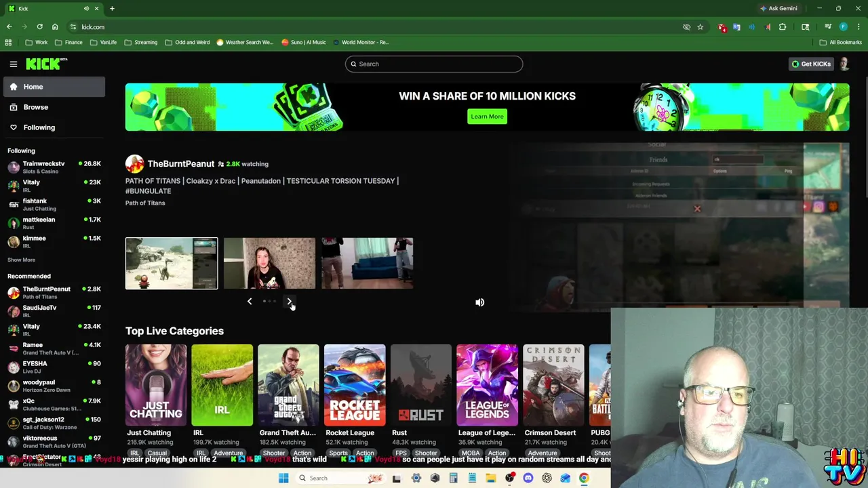
Task: Open the League of Legends category card
Action: pyautogui.click(x=487, y=385)
